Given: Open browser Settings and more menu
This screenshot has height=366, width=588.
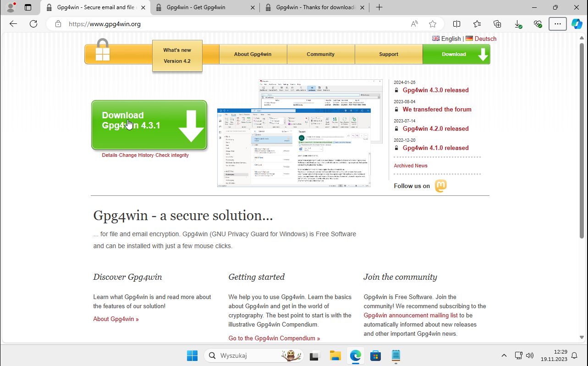Looking at the screenshot, I should pyautogui.click(x=557, y=24).
